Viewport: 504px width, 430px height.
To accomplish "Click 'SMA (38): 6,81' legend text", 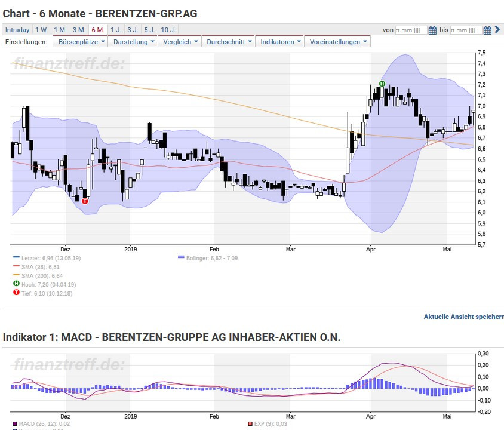I will tap(41, 267).
